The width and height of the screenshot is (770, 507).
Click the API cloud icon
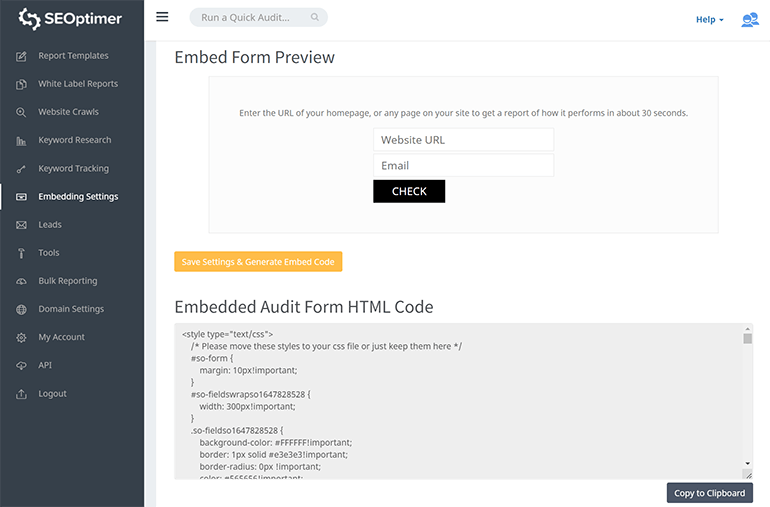(x=21, y=366)
